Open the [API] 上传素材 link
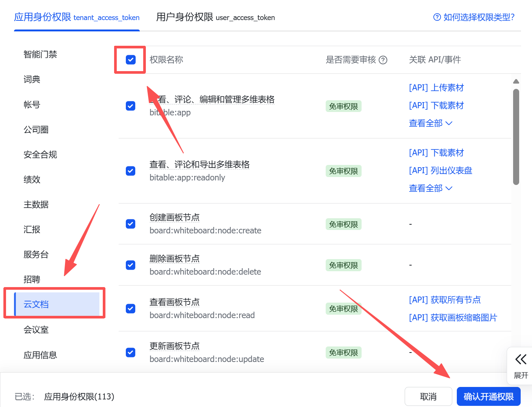This screenshot has height=407, width=532. [436, 88]
